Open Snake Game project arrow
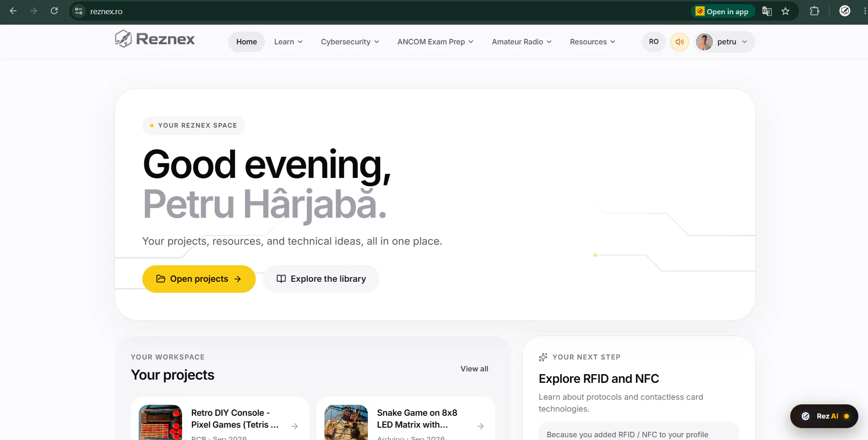 [480, 426]
